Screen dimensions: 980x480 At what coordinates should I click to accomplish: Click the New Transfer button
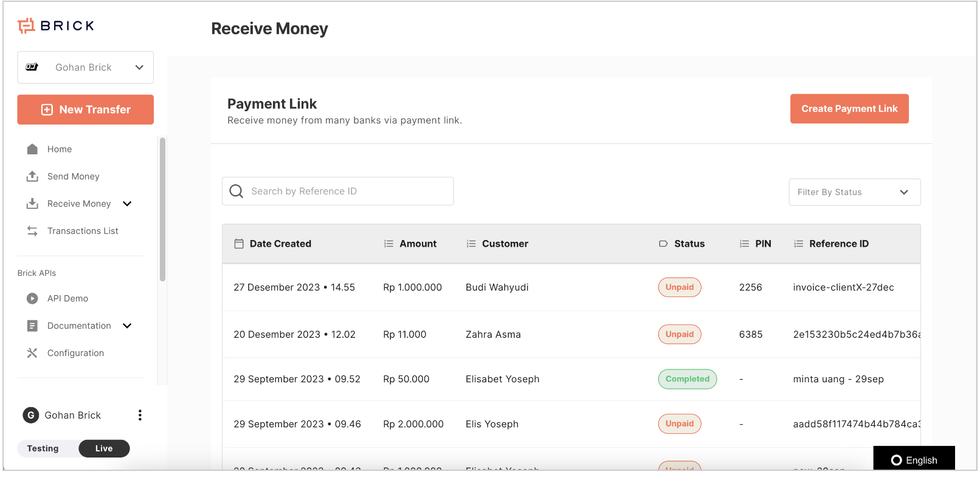pyautogui.click(x=85, y=109)
